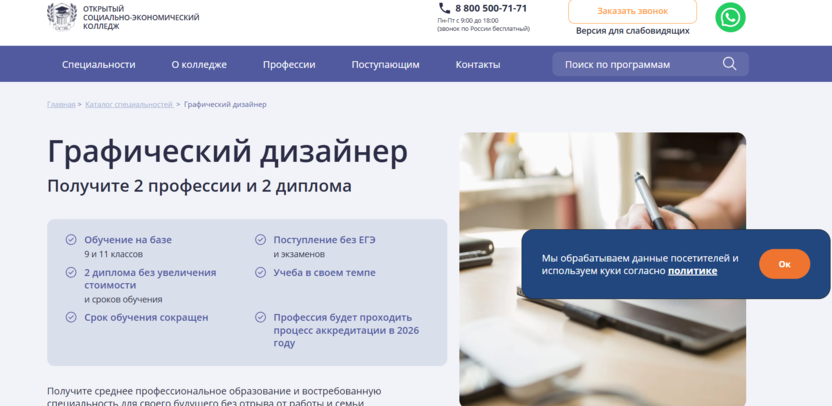The width and height of the screenshot is (832, 406).
Task: Go to Главная breadcrumb link
Action: tap(61, 105)
